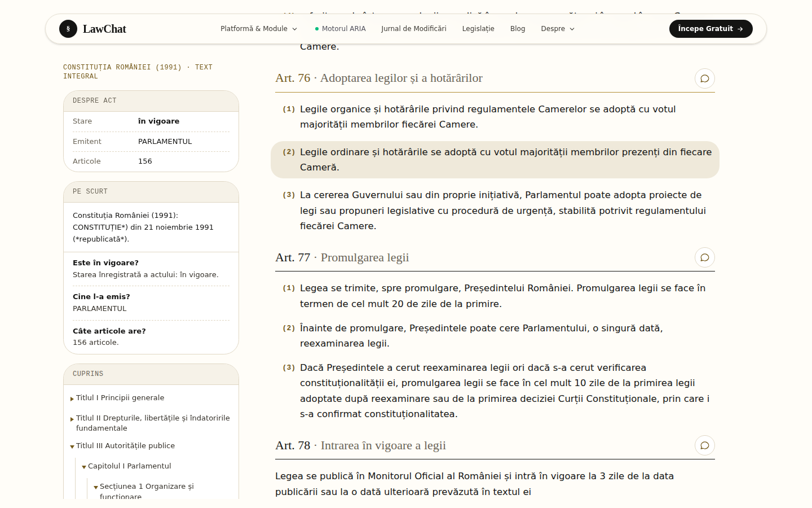
Task: Click the CUPRINS panel header
Action: [151, 374]
